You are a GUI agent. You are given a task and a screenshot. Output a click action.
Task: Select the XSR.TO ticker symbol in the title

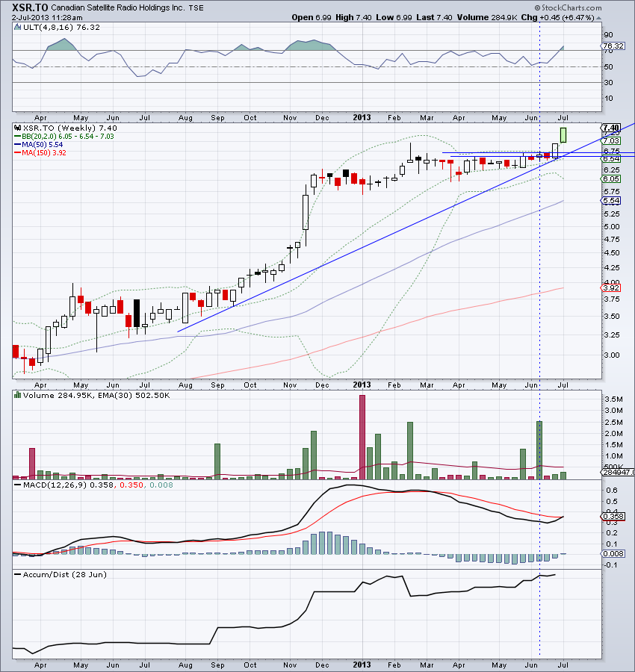click(30, 7)
